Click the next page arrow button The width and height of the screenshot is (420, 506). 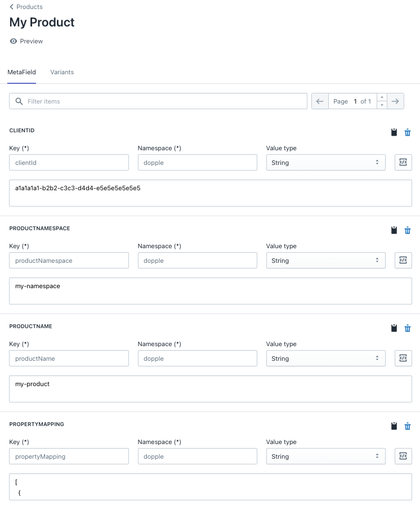tap(396, 101)
